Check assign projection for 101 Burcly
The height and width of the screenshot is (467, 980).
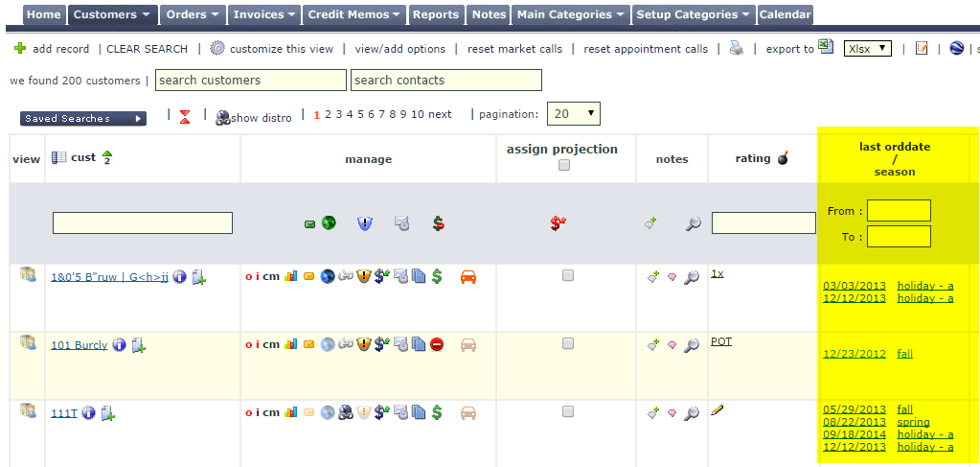coord(567,343)
